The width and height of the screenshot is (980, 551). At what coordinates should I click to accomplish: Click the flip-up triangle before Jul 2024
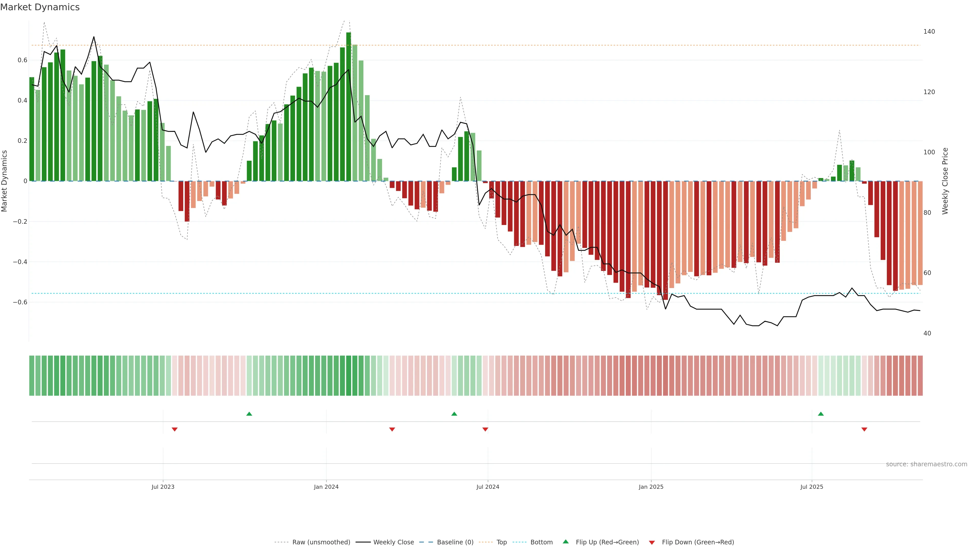point(454,414)
